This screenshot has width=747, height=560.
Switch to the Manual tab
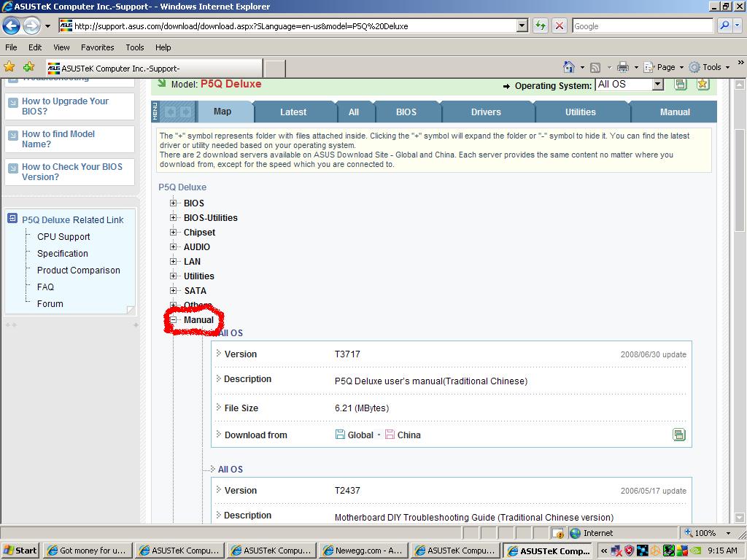coord(675,112)
